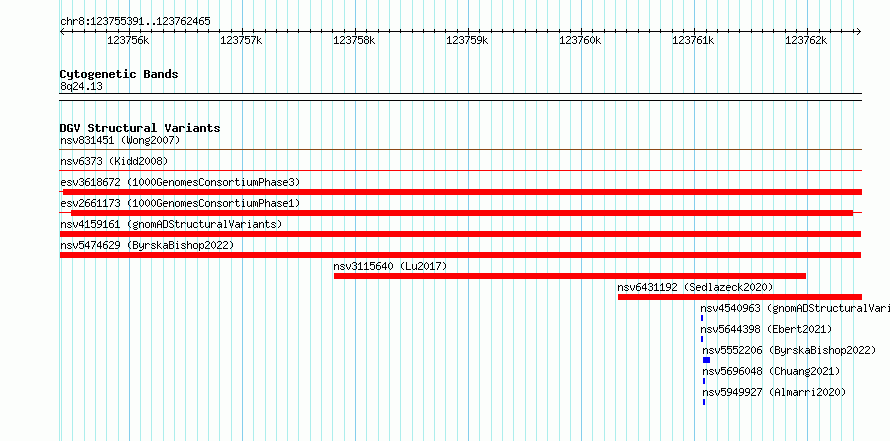The image size is (890, 441).
Task: Select nsv5696048 (Chuang2021) variant label
Action: click(771, 371)
